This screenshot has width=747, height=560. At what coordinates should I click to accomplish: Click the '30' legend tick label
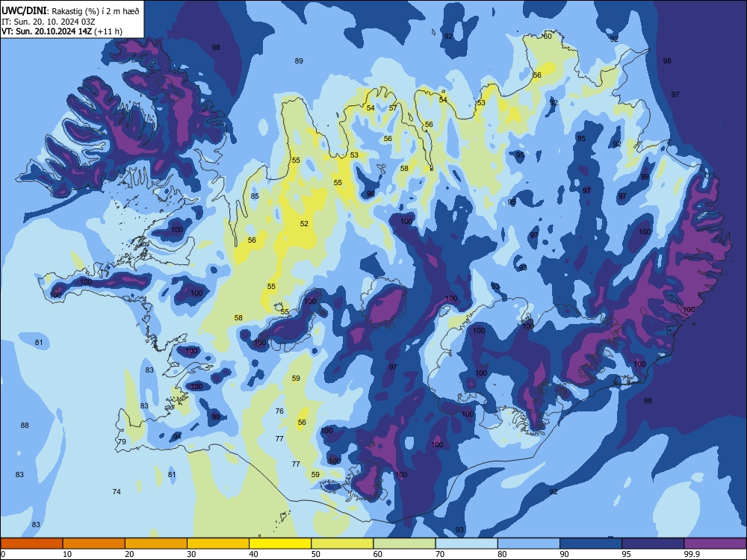click(191, 554)
